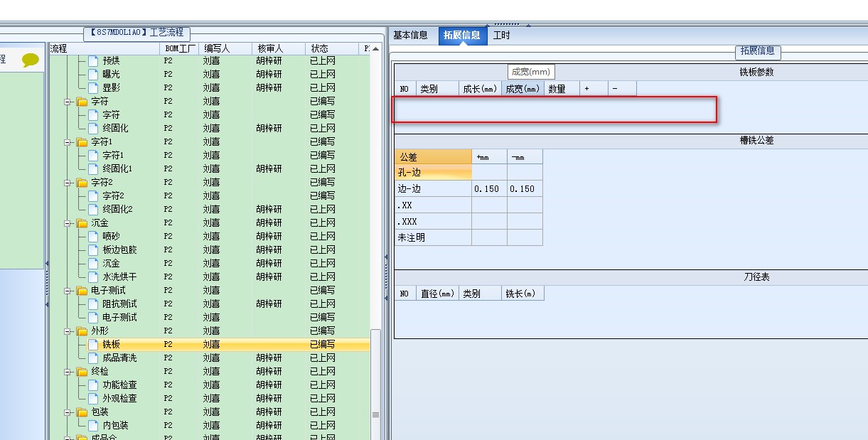This screenshot has height=440, width=868.
Task: Click the 边-边 −mm tolerance cell
Action: tap(525, 189)
